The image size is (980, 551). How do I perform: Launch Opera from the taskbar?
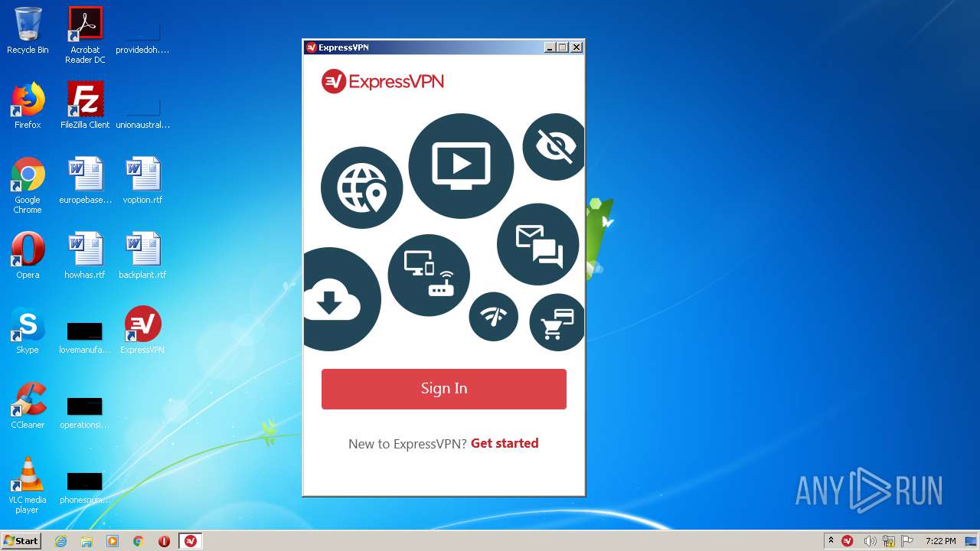(x=164, y=541)
